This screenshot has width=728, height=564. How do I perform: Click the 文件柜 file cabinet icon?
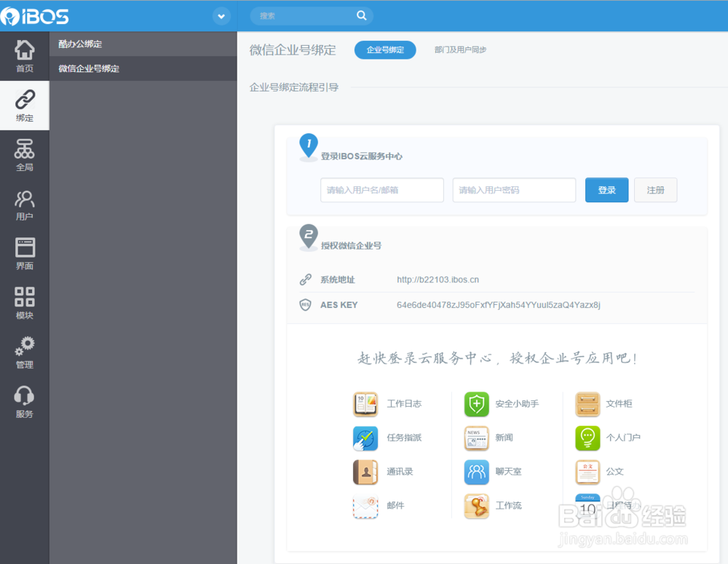(587, 404)
